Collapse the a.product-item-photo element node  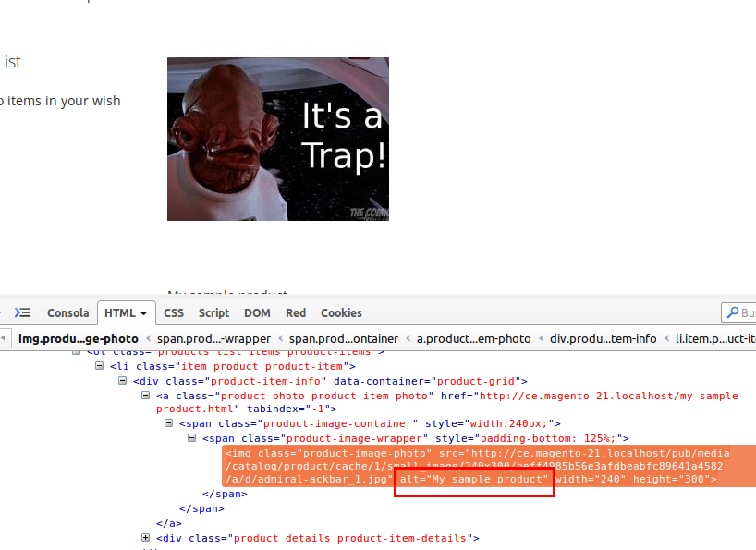(x=145, y=396)
